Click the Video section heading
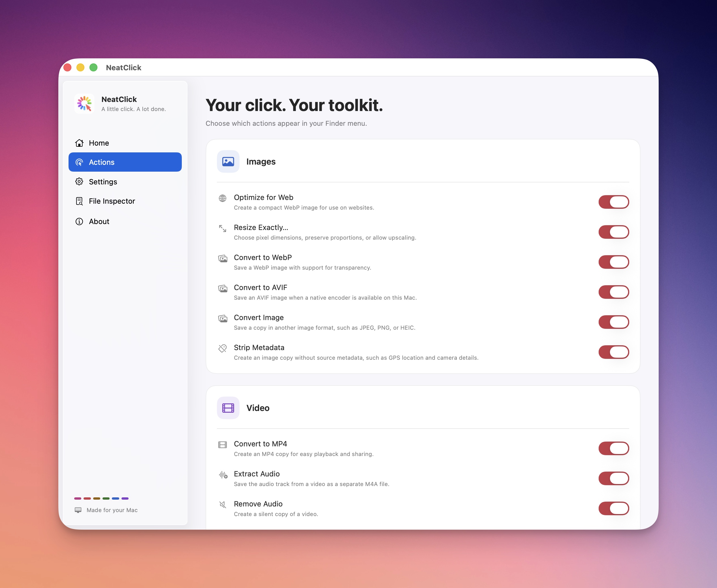The image size is (717, 588). point(258,408)
